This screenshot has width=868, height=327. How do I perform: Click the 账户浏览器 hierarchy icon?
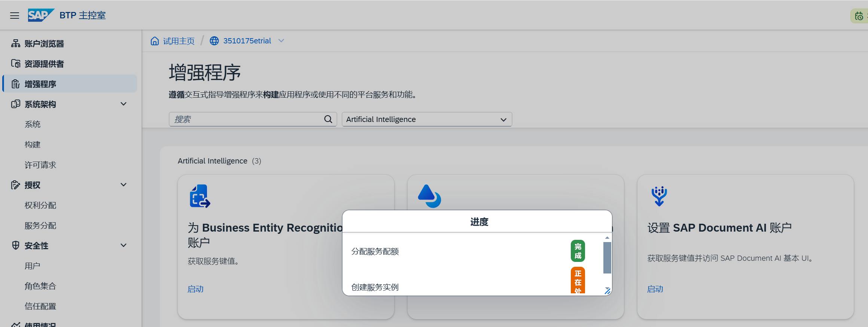[16, 43]
